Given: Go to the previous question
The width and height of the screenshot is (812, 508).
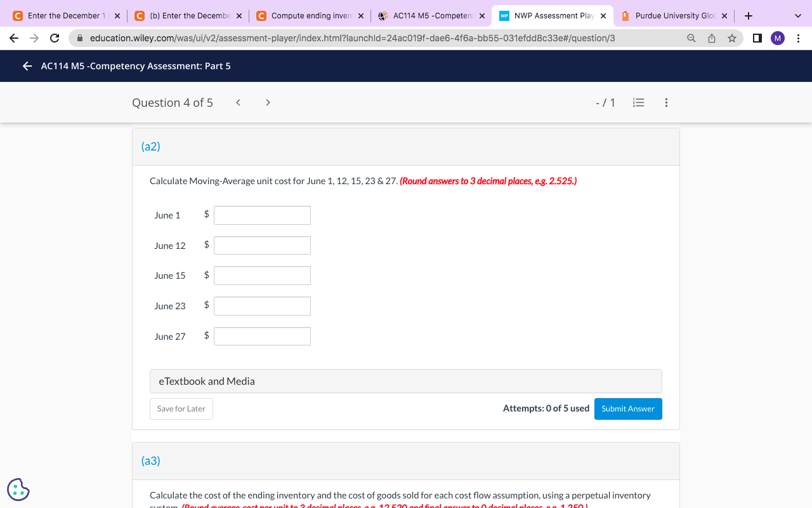Looking at the screenshot, I should 238,102.
